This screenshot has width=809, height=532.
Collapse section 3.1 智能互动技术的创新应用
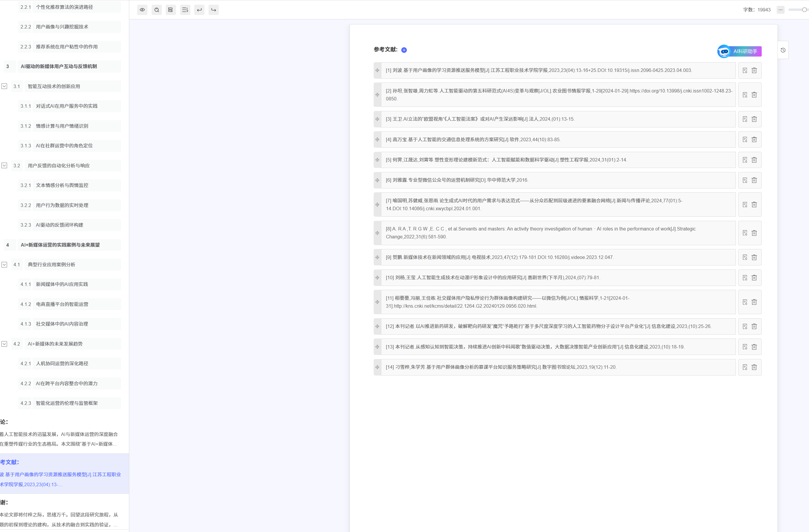(4, 86)
